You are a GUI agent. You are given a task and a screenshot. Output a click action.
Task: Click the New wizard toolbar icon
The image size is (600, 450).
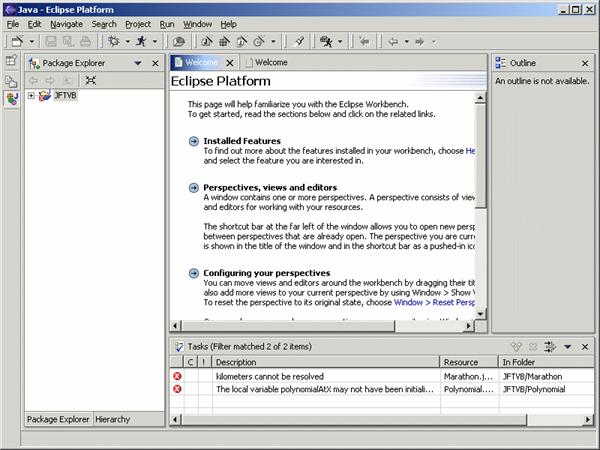pos(16,41)
